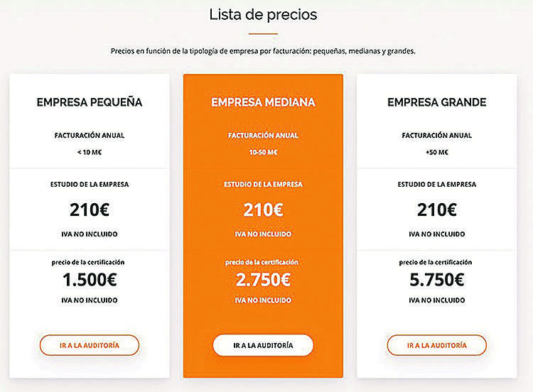Click the '< 10 M€' billing range

(x=90, y=152)
